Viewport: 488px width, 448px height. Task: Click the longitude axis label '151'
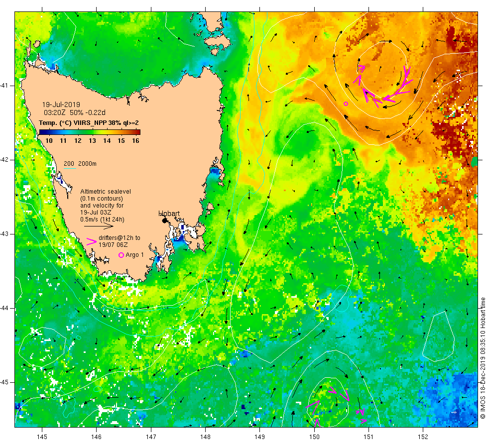click(368, 437)
